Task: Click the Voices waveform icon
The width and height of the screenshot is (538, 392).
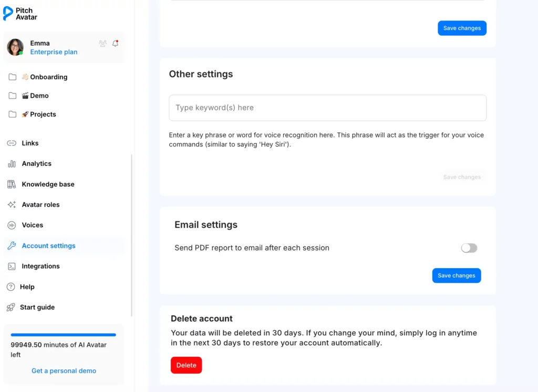Action: 11,225
